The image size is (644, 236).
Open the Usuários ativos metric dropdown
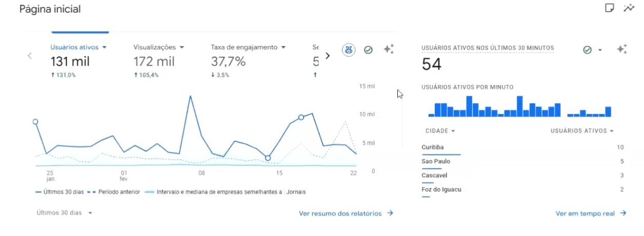(78, 47)
